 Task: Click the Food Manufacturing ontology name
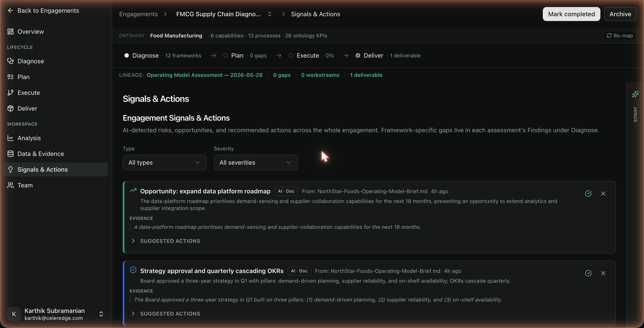(x=176, y=35)
